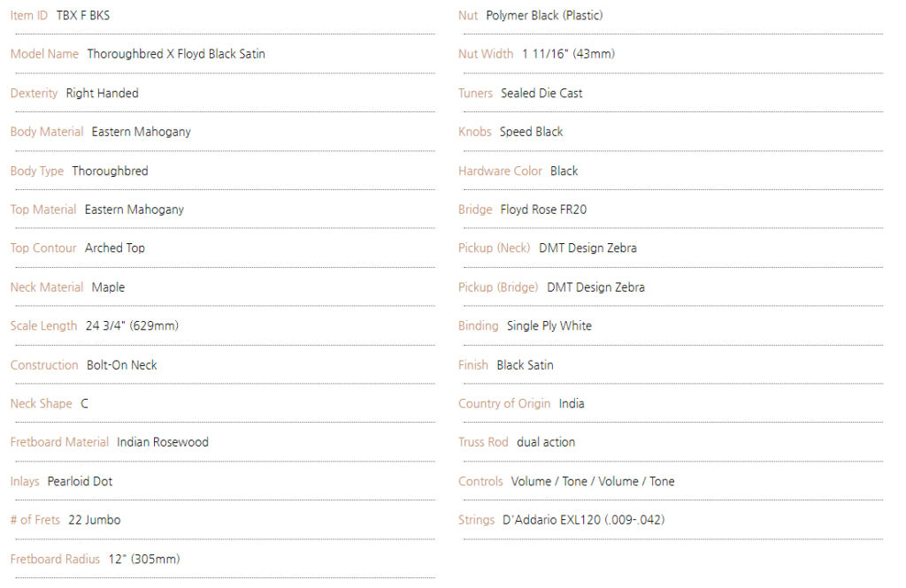Select the Binding Single Ply White value

[x=549, y=325]
